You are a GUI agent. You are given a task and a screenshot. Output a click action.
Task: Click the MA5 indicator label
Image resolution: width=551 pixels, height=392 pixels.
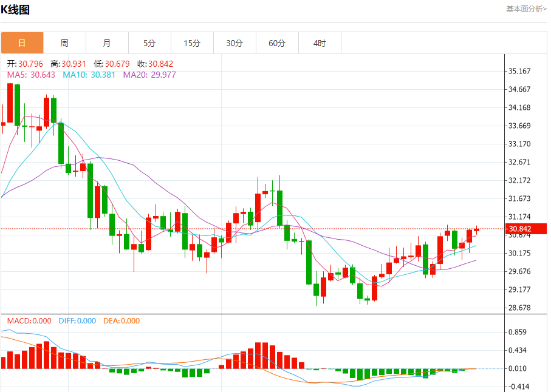tap(31, 75)
